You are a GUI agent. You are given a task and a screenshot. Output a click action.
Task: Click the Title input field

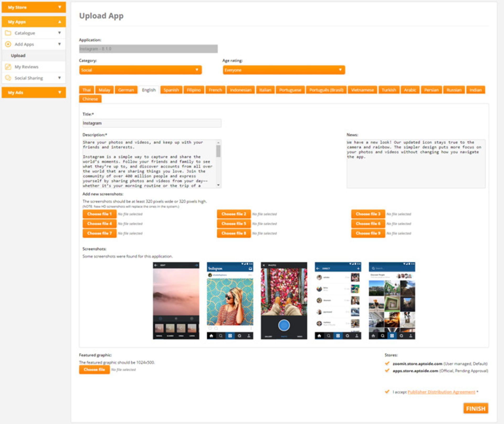tap(152, 123)
